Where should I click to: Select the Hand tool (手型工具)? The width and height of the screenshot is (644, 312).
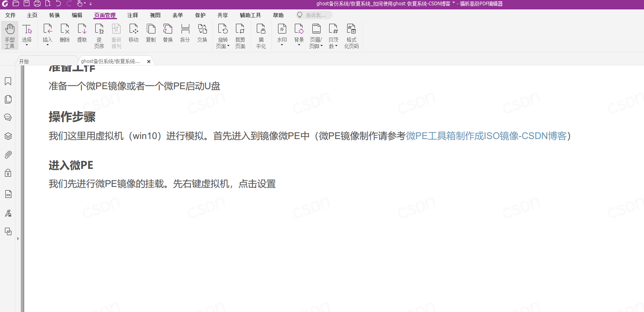coord(10,36)
